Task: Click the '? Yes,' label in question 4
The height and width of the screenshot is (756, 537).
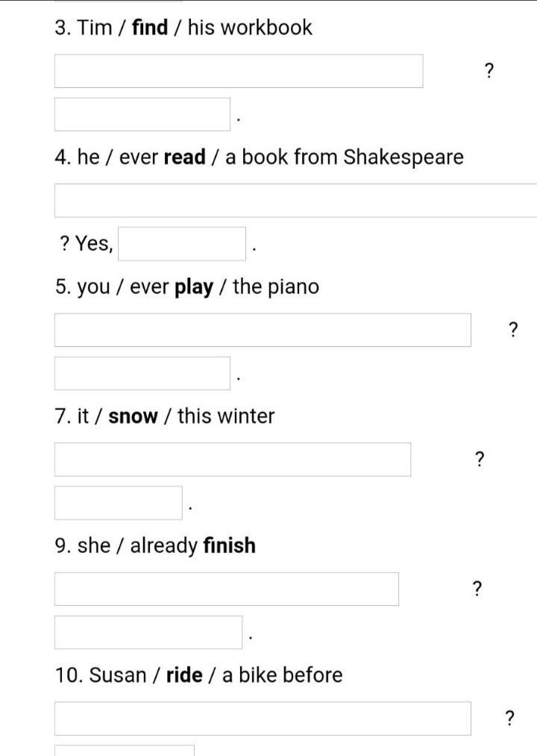Action: pyautogui.click(x=87, y=243)
